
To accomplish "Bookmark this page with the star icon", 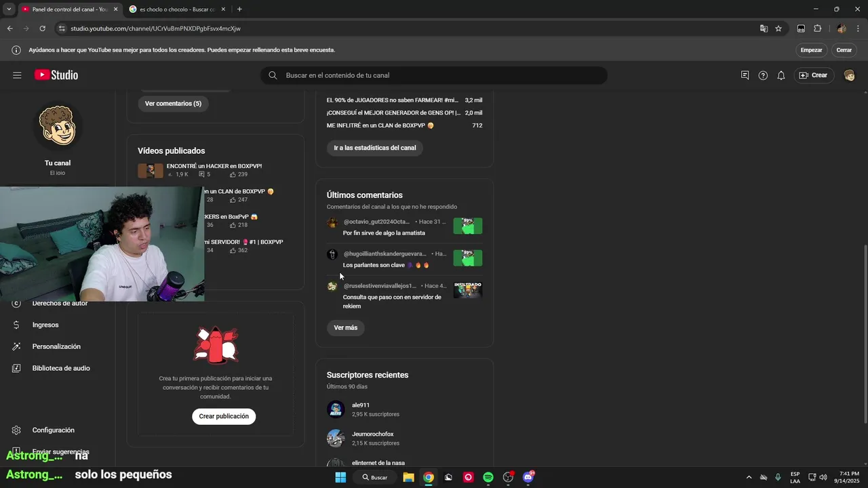I will (778, 28).
